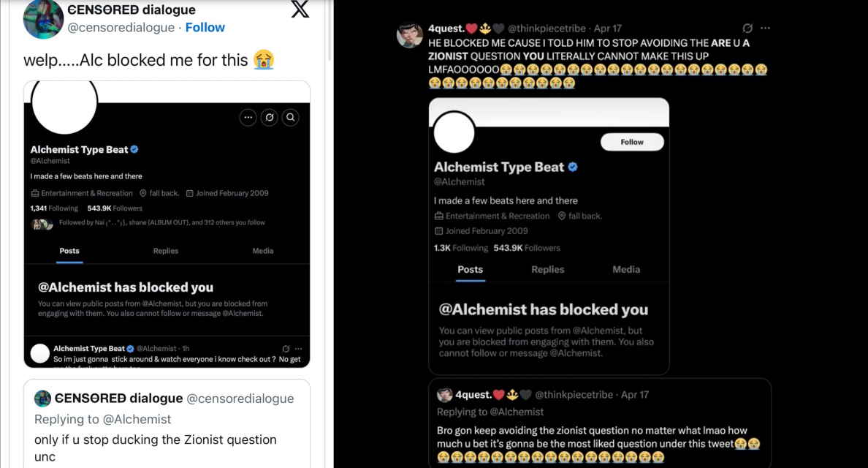Screen dimensions: 868x468
Task: Click the Grok icon beside the profile search button
Action: pos(269,117)
